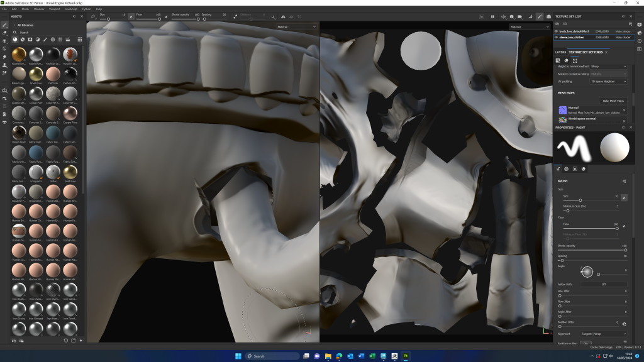The image size is (644, 362).
Task: Select the Paint brush tool in left toolbar
Action: [x=4, y=25]
